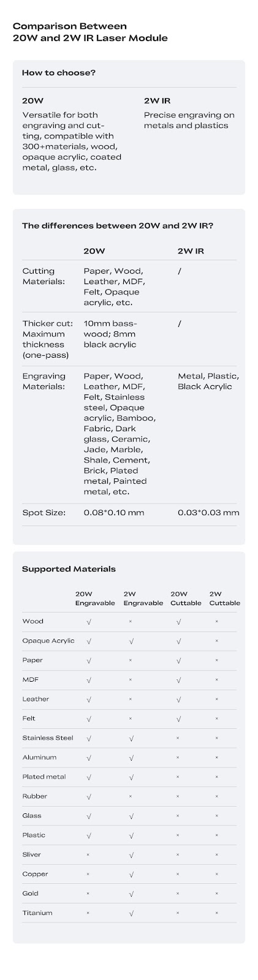This screenshot has height=980, width=258.
Task: Click the Glass 2W Engravable check mark
Action: [x=131, y=816]
